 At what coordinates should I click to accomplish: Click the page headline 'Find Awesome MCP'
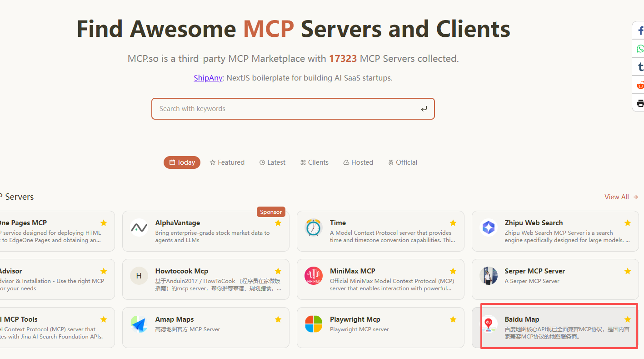point(185,29)
